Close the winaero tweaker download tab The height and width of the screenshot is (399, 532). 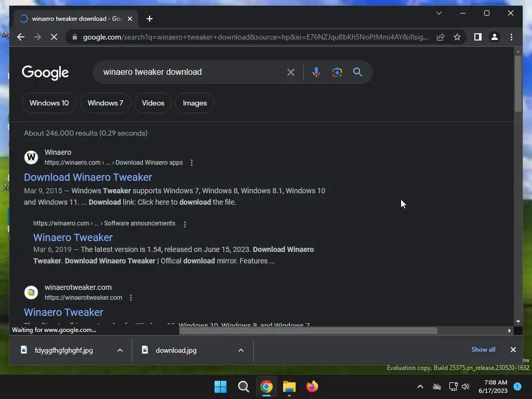[129, 19]
